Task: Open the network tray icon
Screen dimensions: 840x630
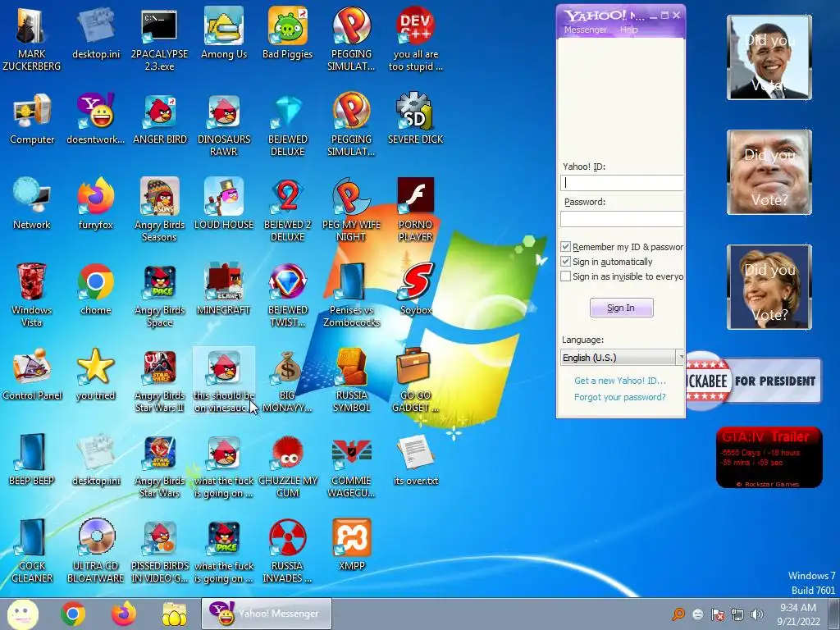Action: tap(737, 614)
